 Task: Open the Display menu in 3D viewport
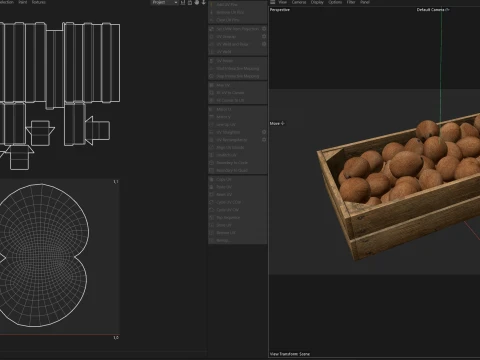pos(317,2)
